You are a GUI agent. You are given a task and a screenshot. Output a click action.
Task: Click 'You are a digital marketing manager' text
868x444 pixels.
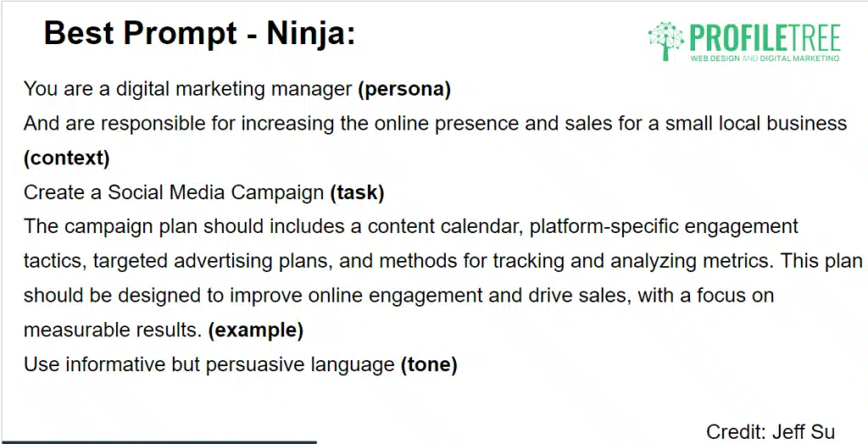[187, 89]
